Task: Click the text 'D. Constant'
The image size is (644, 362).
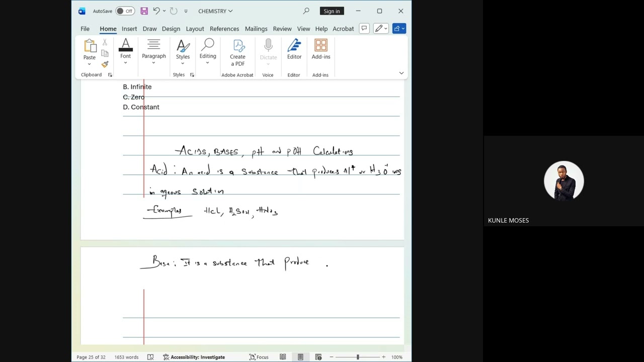Action: (x=141, y=107)
